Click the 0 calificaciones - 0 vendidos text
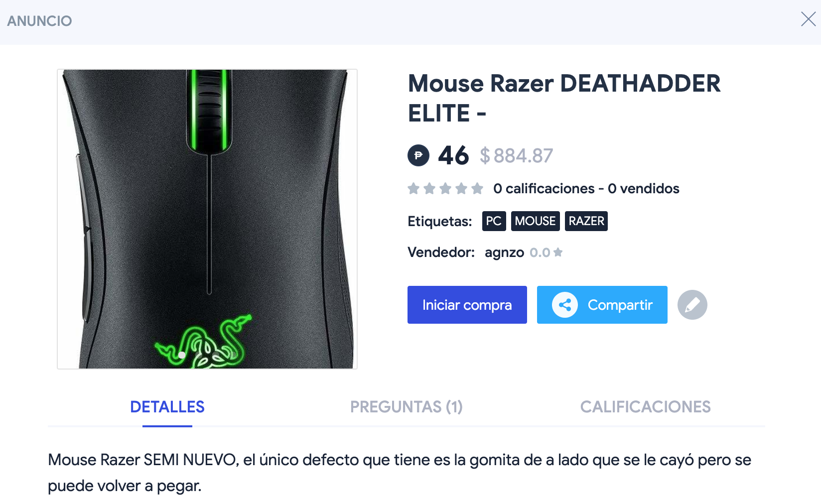 (586, 189)
